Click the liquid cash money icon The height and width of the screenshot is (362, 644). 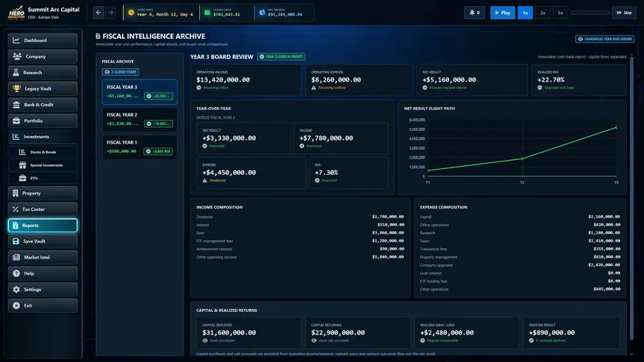point(207,13)
